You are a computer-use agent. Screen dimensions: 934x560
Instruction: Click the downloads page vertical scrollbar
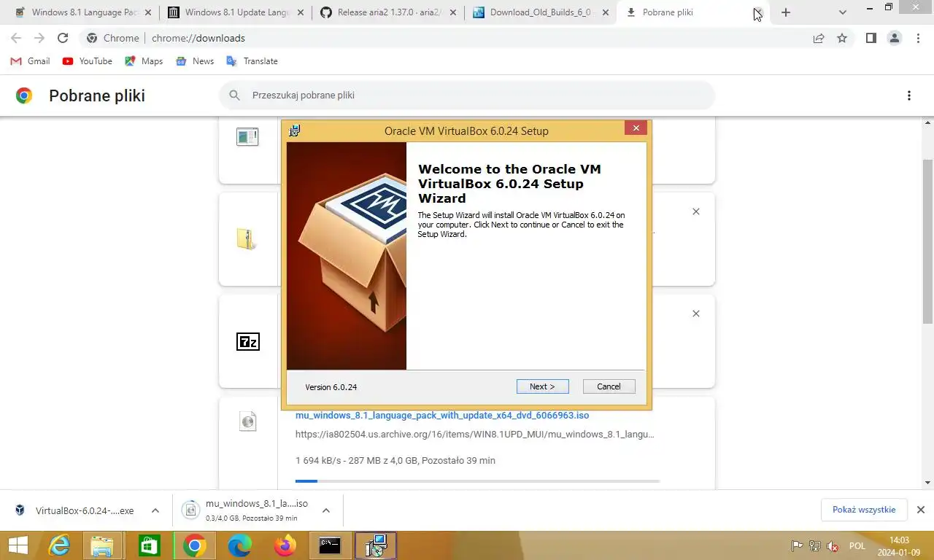(x=927, y=241)
